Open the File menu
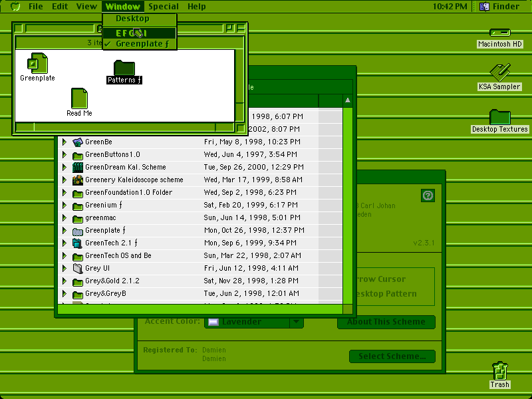Viewport: 532px width, 399px height. click(36, 7)
